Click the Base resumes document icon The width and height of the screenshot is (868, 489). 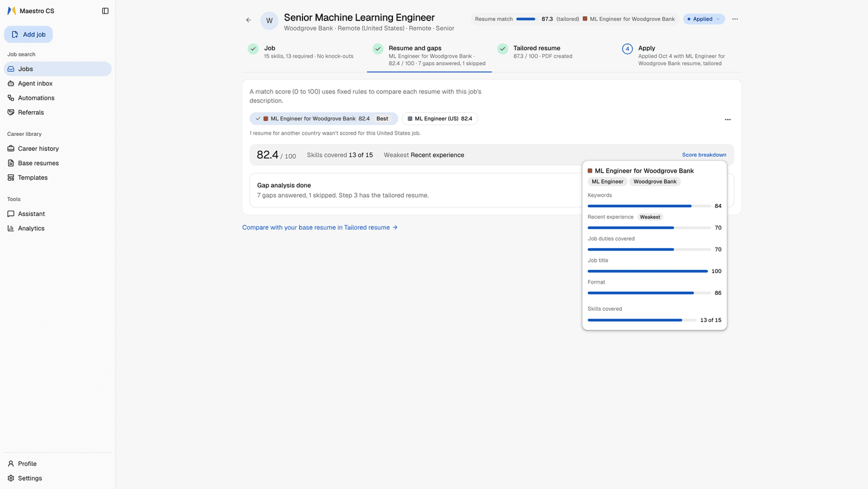(x=11, y=163)
